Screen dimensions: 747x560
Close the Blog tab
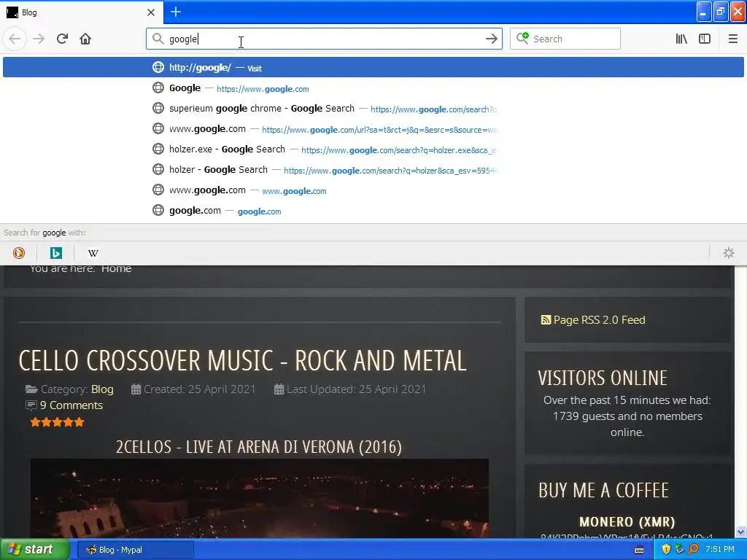point(150,12)
